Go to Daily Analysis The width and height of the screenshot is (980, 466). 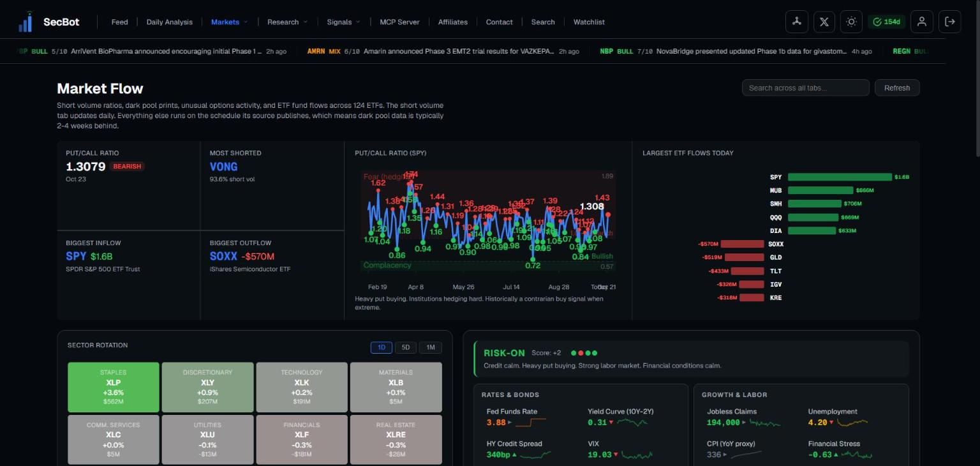[169, 22]
